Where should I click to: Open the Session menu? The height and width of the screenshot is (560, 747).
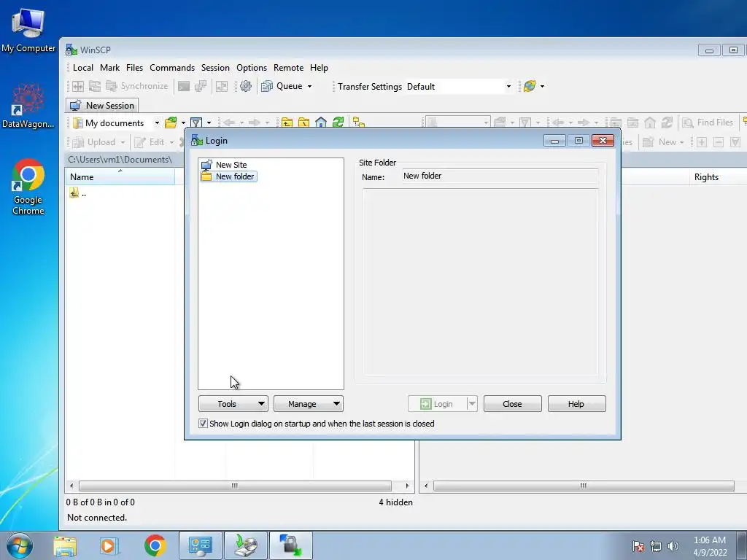[x=215, y=68]
